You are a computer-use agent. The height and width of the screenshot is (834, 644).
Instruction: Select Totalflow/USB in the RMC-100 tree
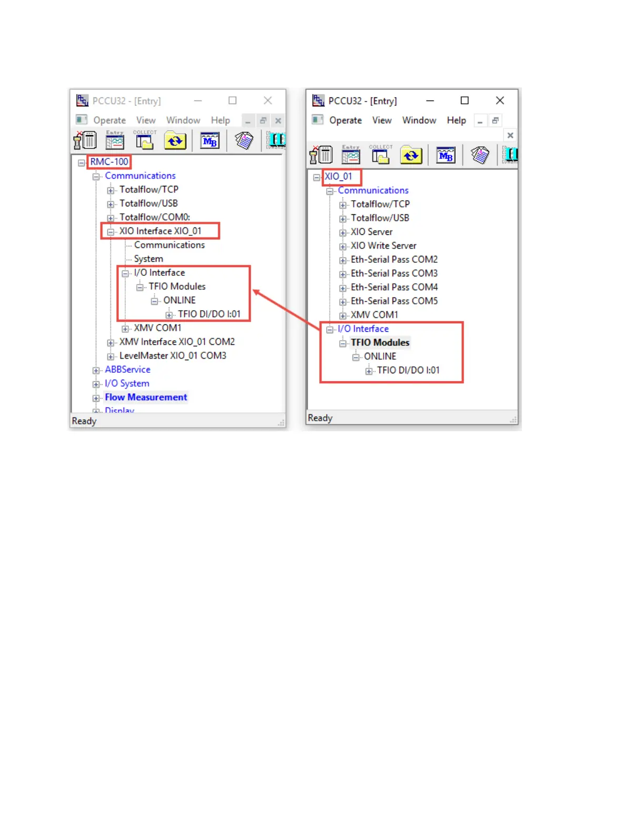tap(148, 203)
